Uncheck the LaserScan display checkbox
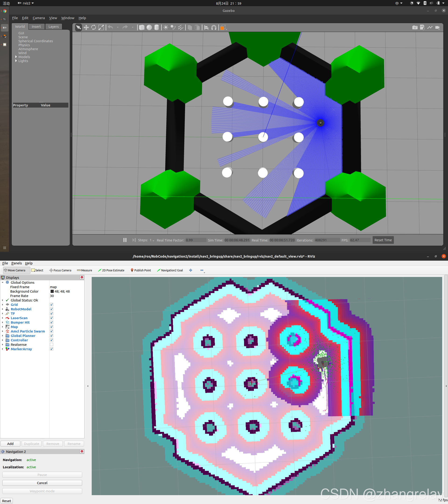Screen dimensions: 448x504 52,318
